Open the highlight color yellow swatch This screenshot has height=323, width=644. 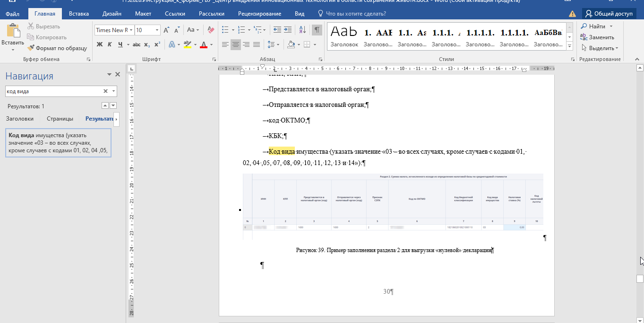click(x=188, y=44)
